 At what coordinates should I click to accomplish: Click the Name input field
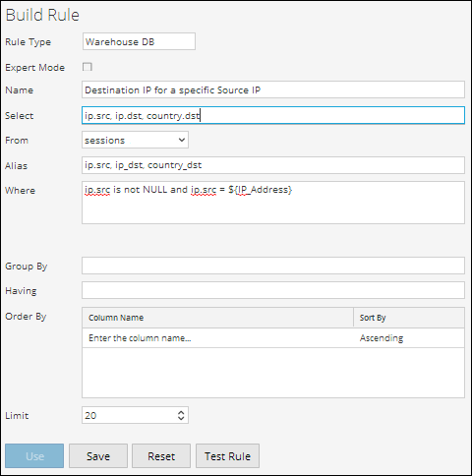(273, 89)
